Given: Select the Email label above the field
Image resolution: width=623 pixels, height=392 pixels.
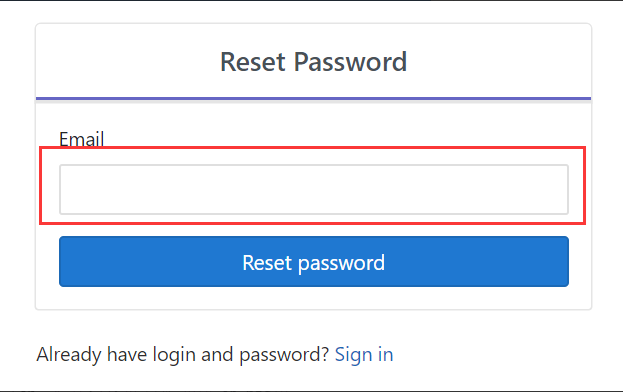Looking at the screenshot, I should pyautogui.click(x=81, y=139).
